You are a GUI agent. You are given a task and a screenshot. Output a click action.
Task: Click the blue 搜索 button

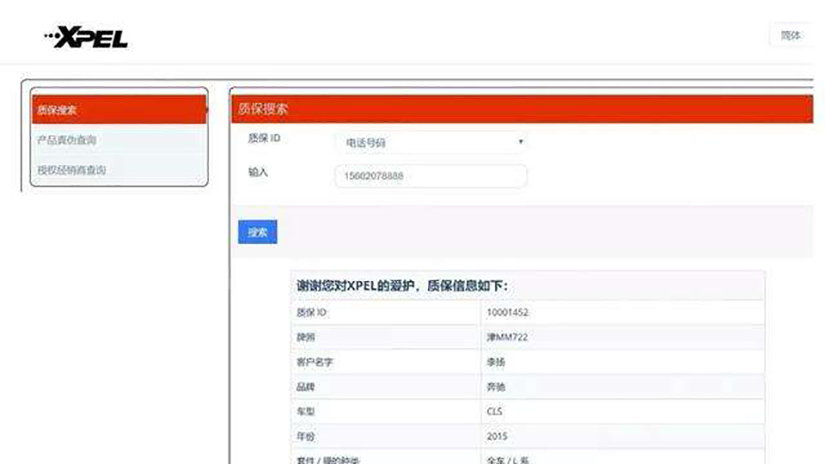[x=257, y=232]
